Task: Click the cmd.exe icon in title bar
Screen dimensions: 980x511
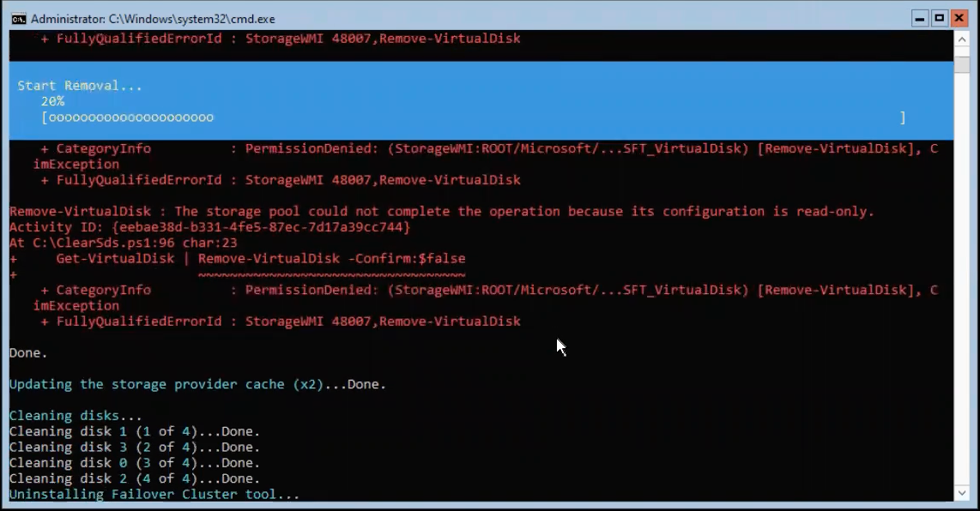Action: 19,19
